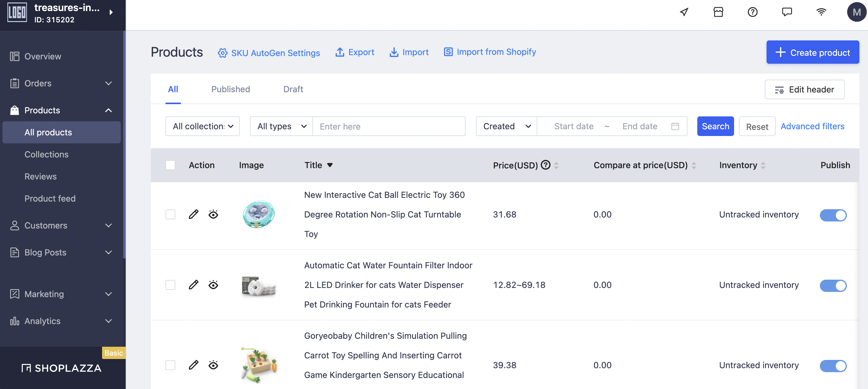
Task: Click the wifi signal icon in header
Action: (x=821, y=12)
